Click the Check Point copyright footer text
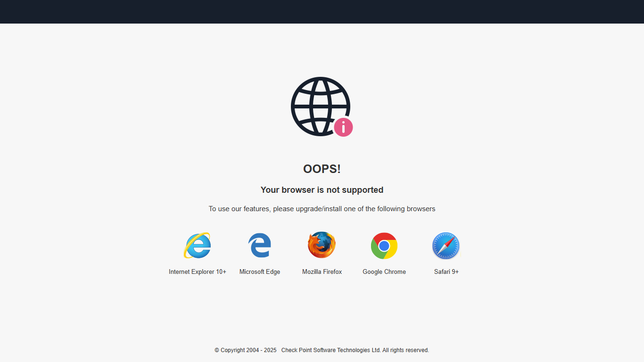644x362 pixels. coord(322,350)
